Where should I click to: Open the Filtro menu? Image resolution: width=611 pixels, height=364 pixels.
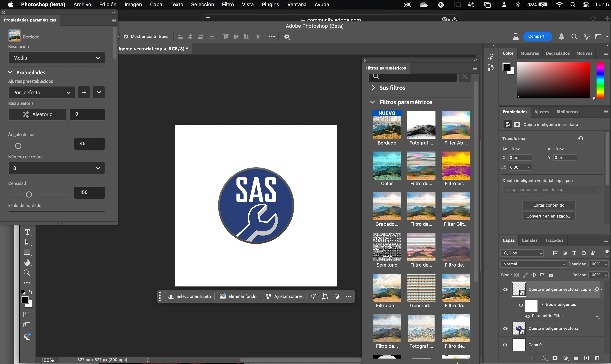228,4
